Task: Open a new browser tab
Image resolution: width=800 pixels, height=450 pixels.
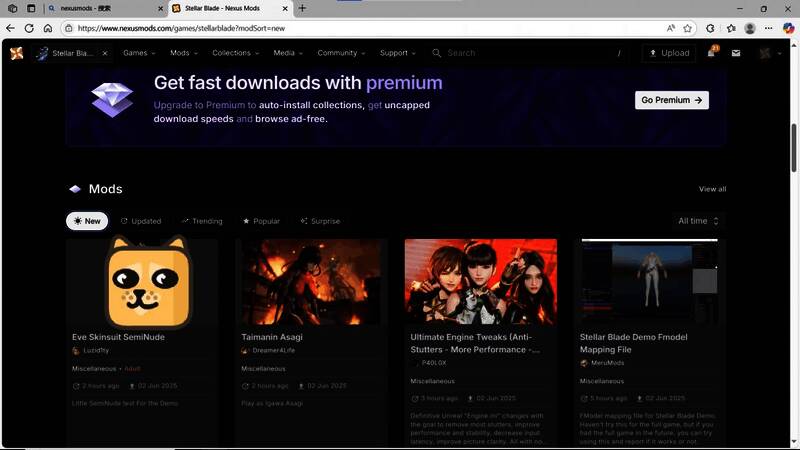Action: pyautogui.click(x=302, y=8)
